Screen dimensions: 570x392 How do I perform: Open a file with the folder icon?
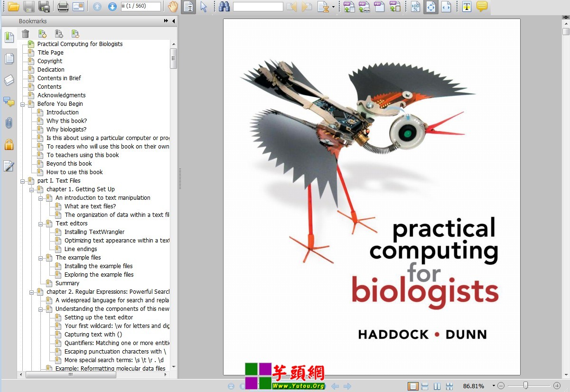pos(13,7)
